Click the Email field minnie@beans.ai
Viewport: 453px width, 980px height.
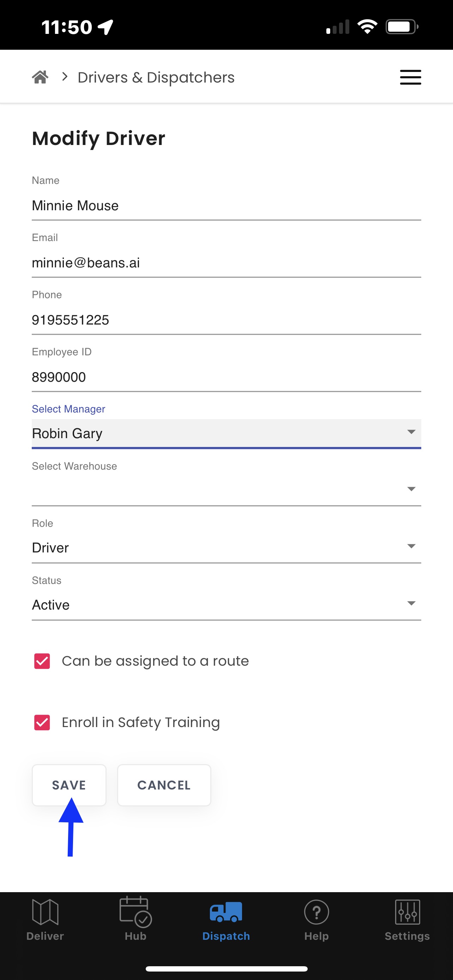tap(226, 262)
